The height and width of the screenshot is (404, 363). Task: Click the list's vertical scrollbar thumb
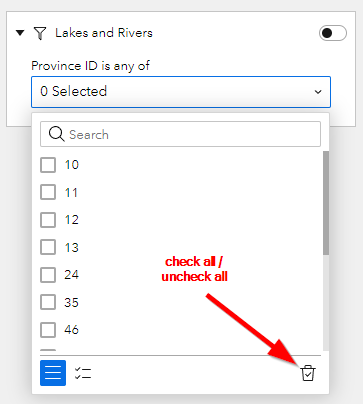click(326, 203)
